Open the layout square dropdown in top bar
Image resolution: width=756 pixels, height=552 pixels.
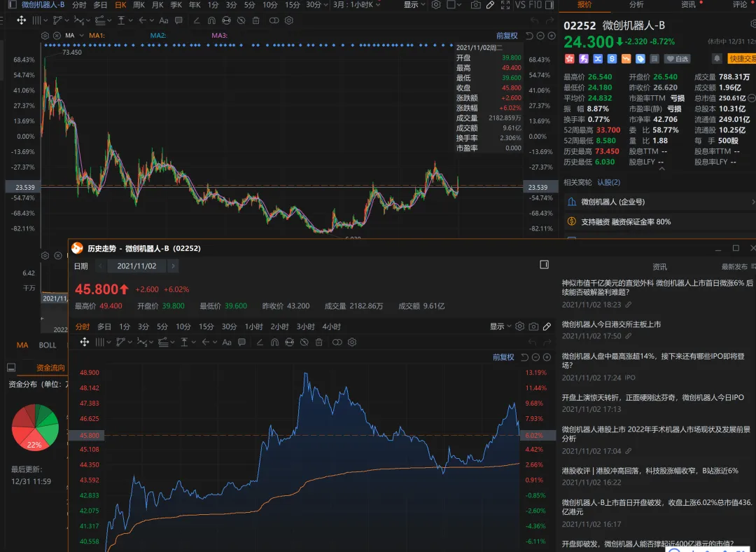tap(454, 5)
